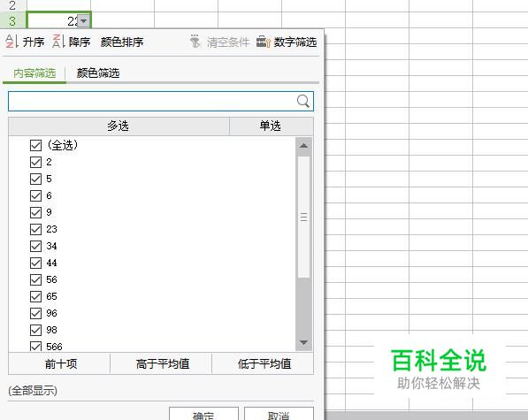Uncheck the value 9 checkbox
Viewport: 528px width, 420px height.
[35, 213]
